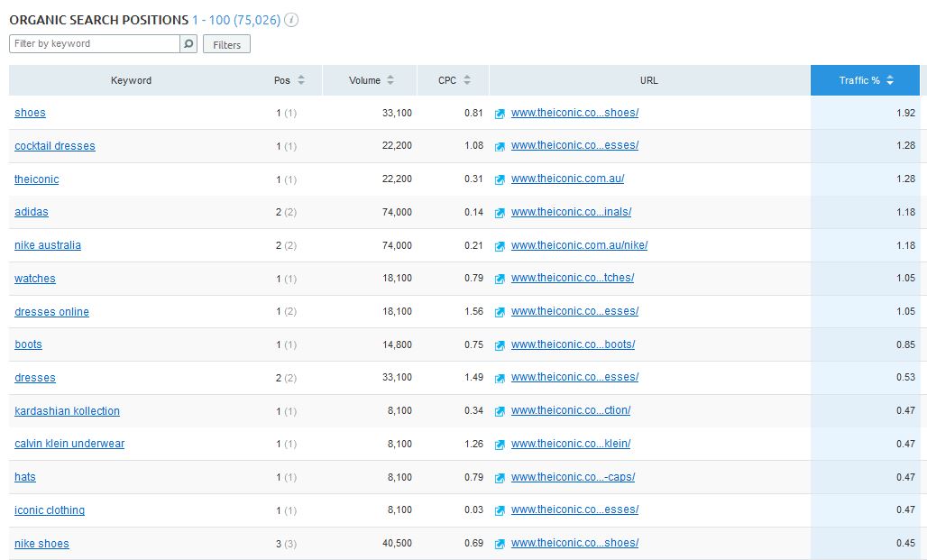Screen dimensions: 927x560
Task: Open external link icon in kardashian kollection row
Action: pos(500,411)
